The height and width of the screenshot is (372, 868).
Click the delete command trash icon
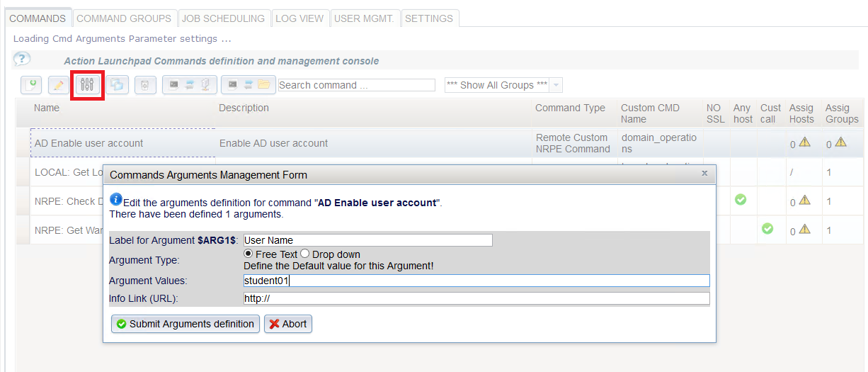144,85
